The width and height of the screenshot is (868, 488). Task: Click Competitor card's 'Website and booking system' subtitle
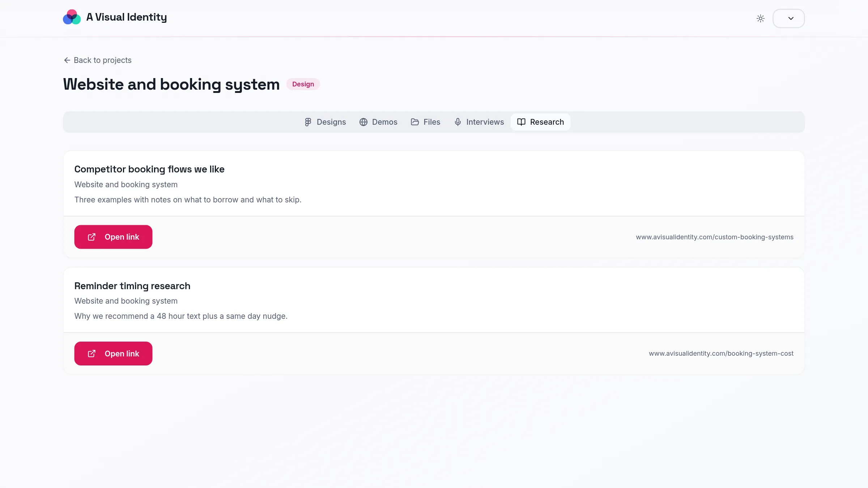click(x=126, y=185)
